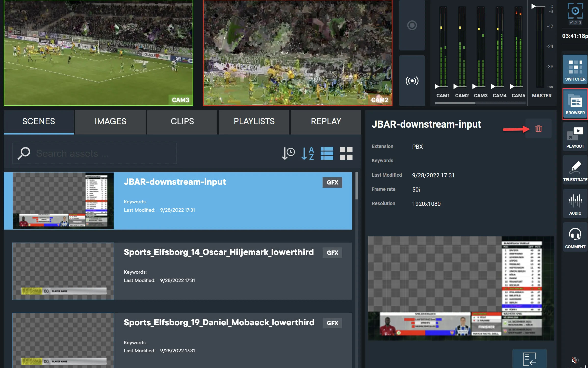Sort assets alphabetically A to Z
Screen dimensions: 588x368
click(x=308, y=153)
